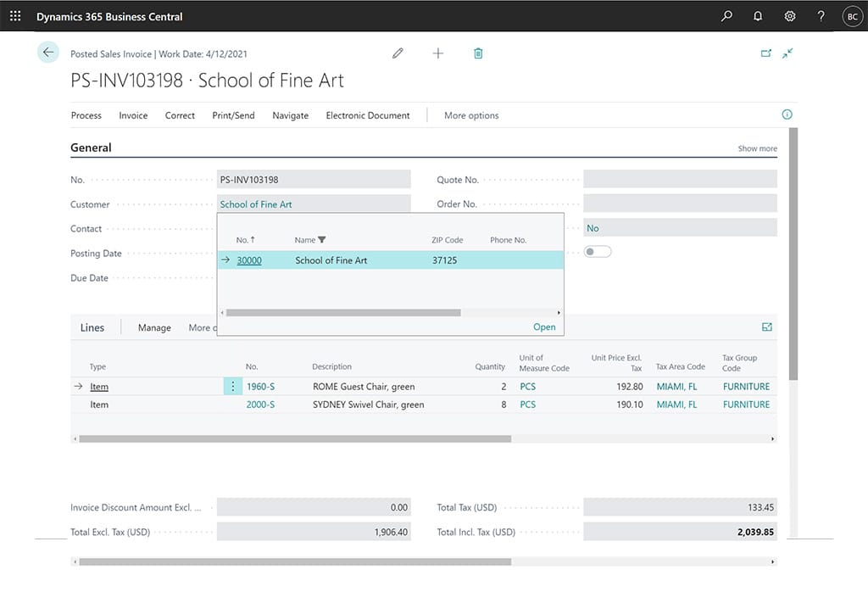
Task: Click PCS unit for ROME Guest Chair
Action: 527,387
